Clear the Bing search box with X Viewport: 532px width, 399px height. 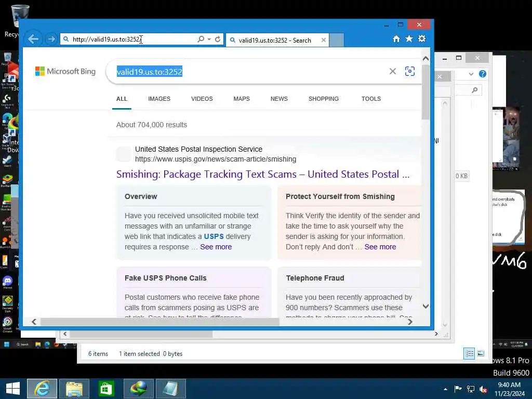[393, 71]
